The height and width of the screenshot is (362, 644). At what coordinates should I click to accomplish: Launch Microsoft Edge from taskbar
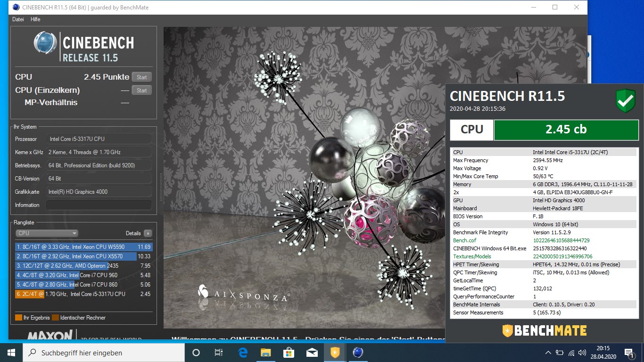coord(243,353)
